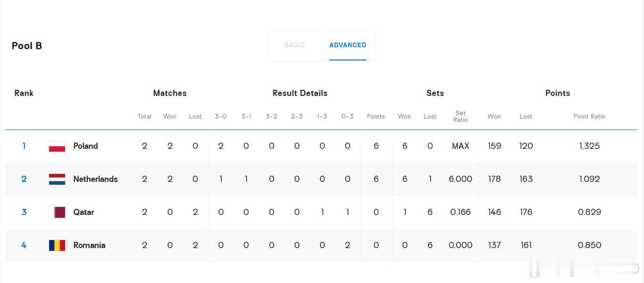Switch to the BASIC tab
The width and height of the screenshot is (644, 283).
(294, 45)
